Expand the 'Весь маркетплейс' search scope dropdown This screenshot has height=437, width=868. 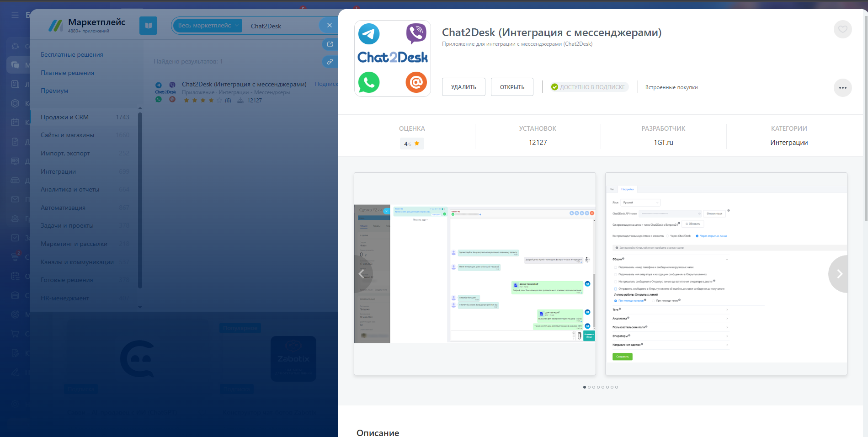point(208,26)
